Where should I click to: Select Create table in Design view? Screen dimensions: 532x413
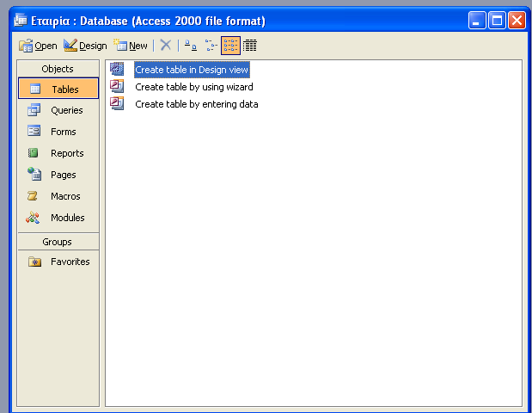point(192,70)
